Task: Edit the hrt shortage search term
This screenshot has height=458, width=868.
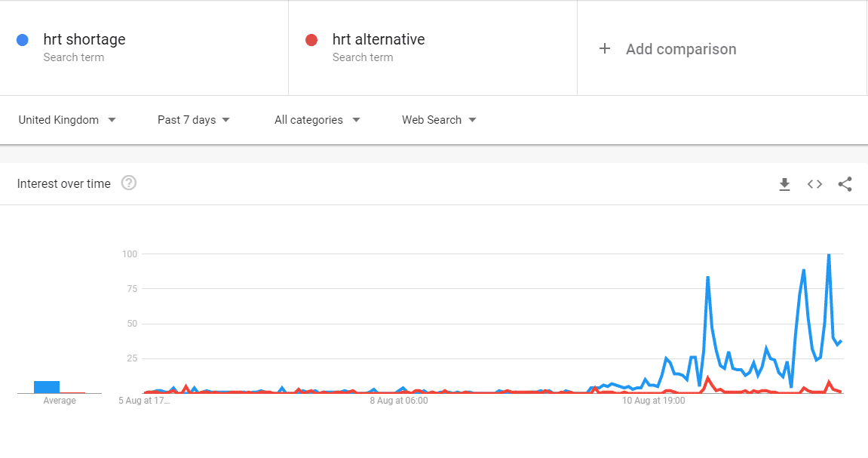Action: pyautogui.click(x=84, y=40)
